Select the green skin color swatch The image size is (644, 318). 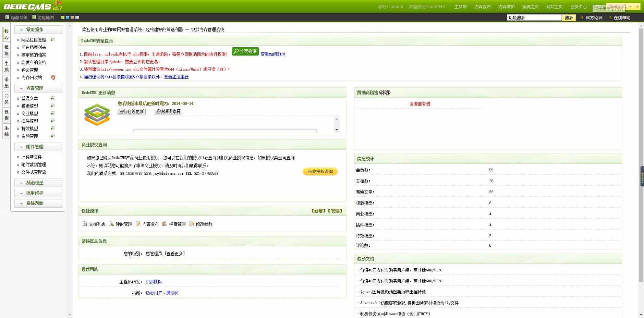pyautogui.click(x=63, y=17)
